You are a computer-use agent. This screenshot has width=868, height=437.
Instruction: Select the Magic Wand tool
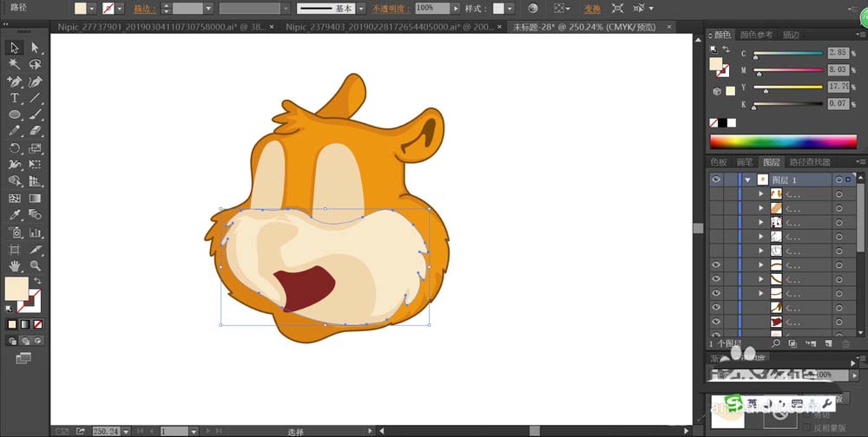pos(15,65)
